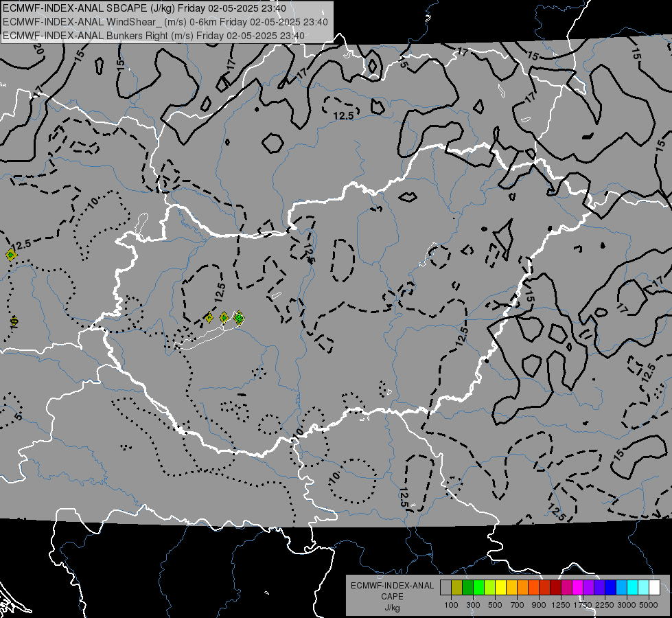The image size is (672, 618).
Task: Click the dotted contour label 5
Action: (18, 416)
